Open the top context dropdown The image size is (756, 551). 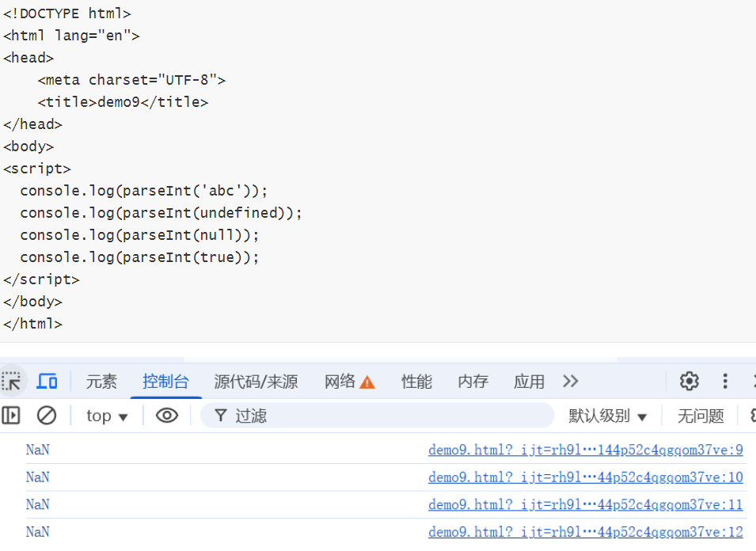[107, 416]
